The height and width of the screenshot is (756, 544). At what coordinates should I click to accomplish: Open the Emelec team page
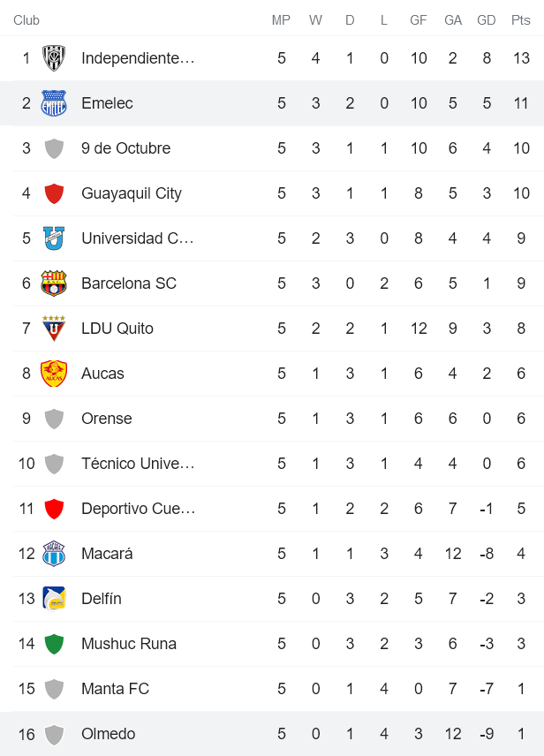(105, 103)
